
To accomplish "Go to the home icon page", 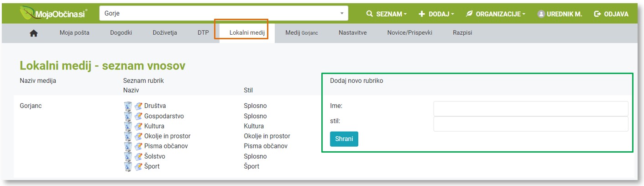I will click(33, 33).
